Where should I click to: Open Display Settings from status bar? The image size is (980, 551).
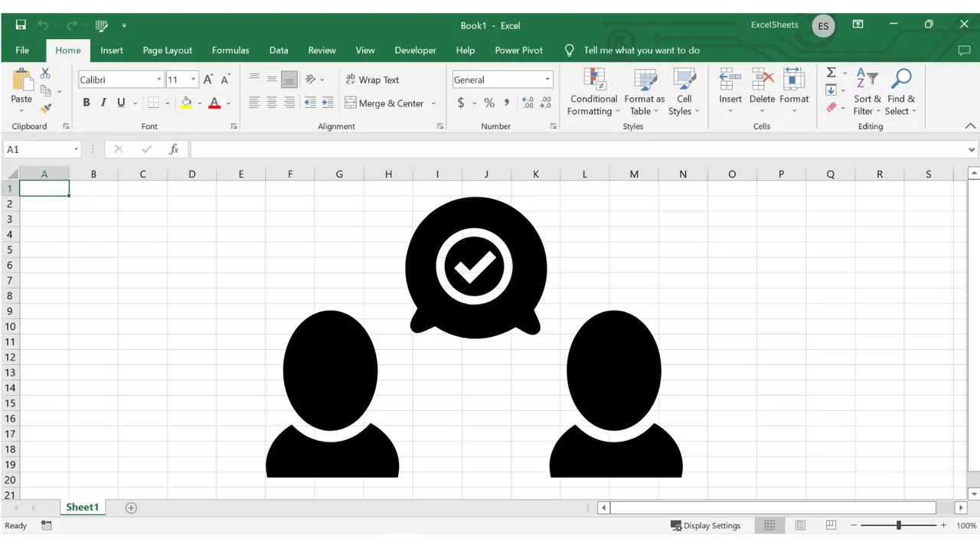(706, 525)
